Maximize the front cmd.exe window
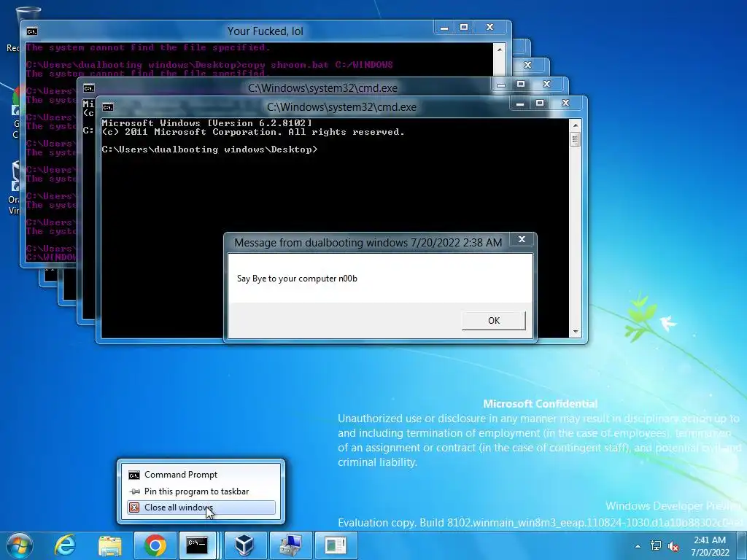 click(x=540, y=104)
